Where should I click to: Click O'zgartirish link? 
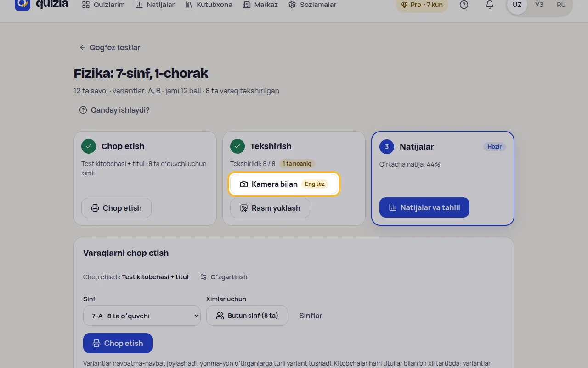[x=224, y=277]
